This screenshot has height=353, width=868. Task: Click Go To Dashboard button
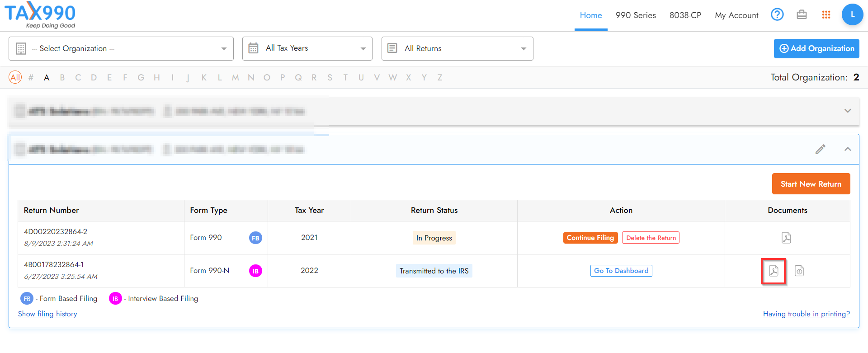[621, 271]
